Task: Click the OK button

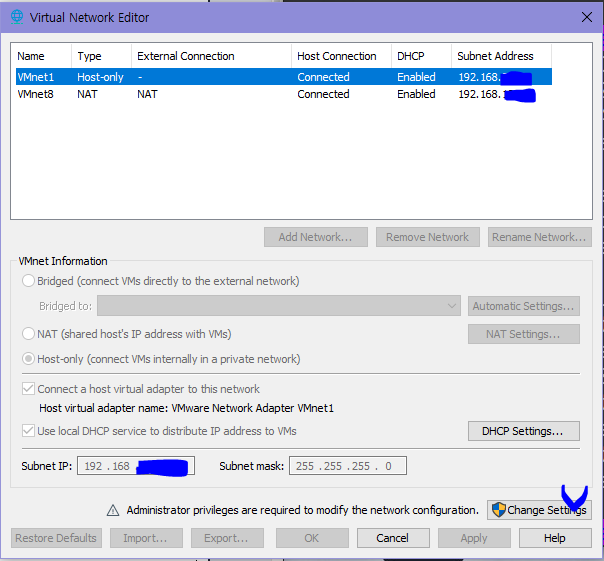Action: (312, 538)
